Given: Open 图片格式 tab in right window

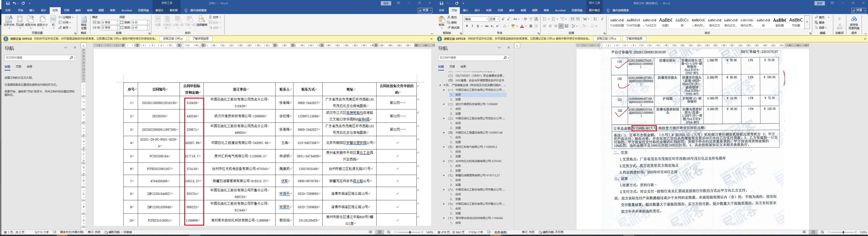Looking at the screenshot, I should click(x=594, y=10).
